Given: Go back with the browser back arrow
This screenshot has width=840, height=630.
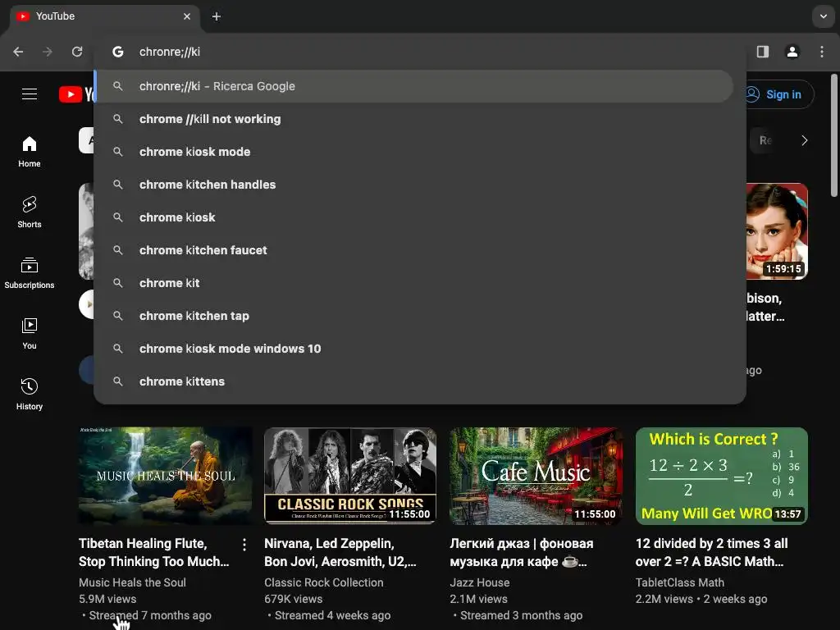Looking at the screenshot, I should (x=18, y=52).
